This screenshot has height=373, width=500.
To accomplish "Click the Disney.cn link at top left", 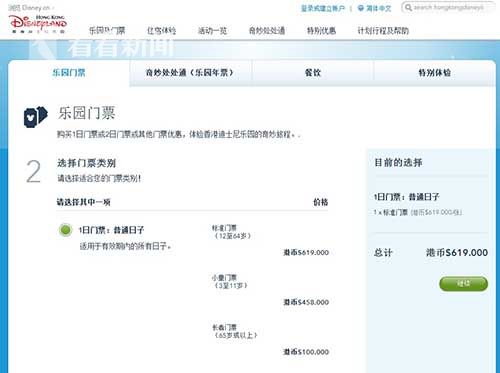I will pos(31,7).
